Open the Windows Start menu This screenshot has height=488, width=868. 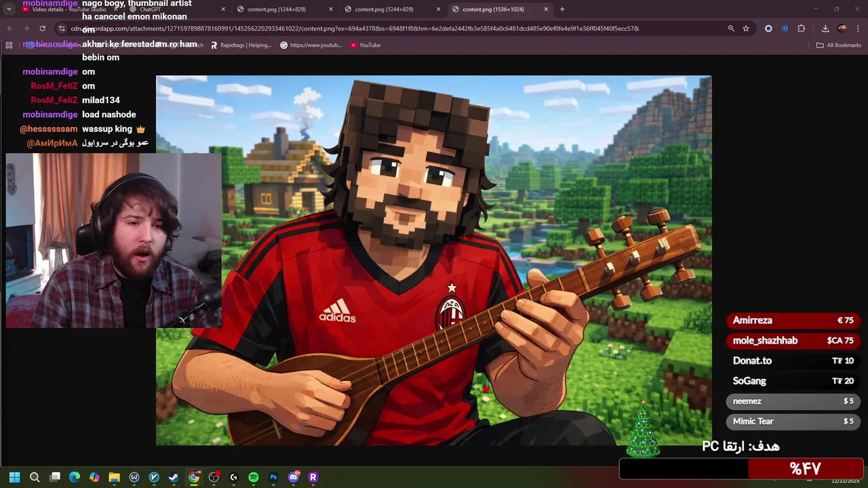(x=15, y=477)
